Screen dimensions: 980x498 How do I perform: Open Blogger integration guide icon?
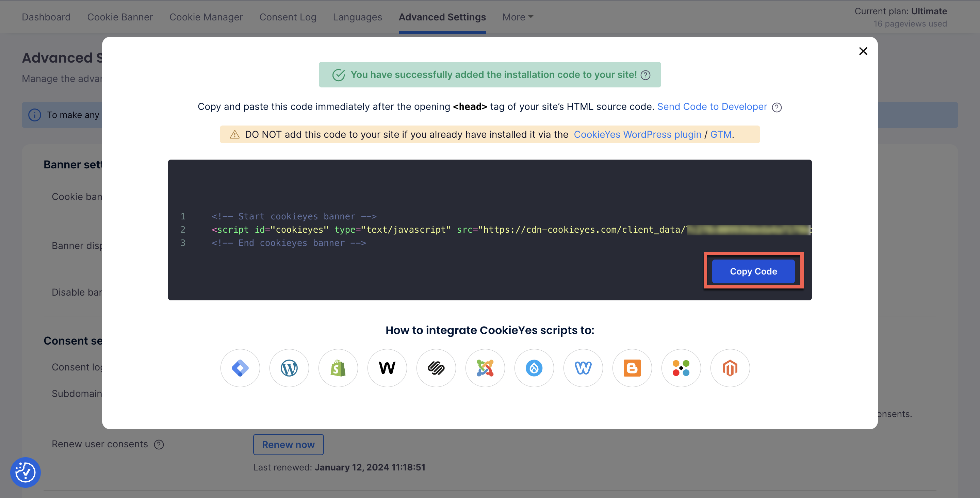point(632,368)
